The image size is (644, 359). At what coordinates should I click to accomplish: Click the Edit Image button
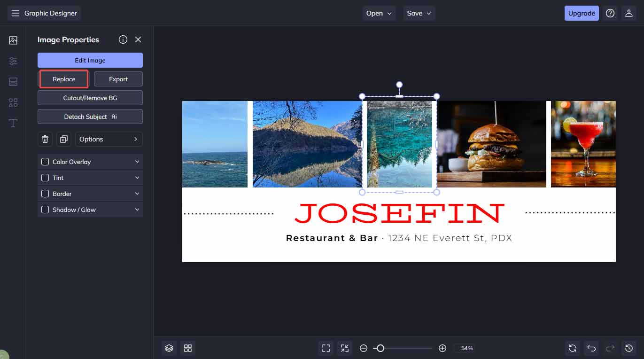pyautogui.click(x=90, y=60)
